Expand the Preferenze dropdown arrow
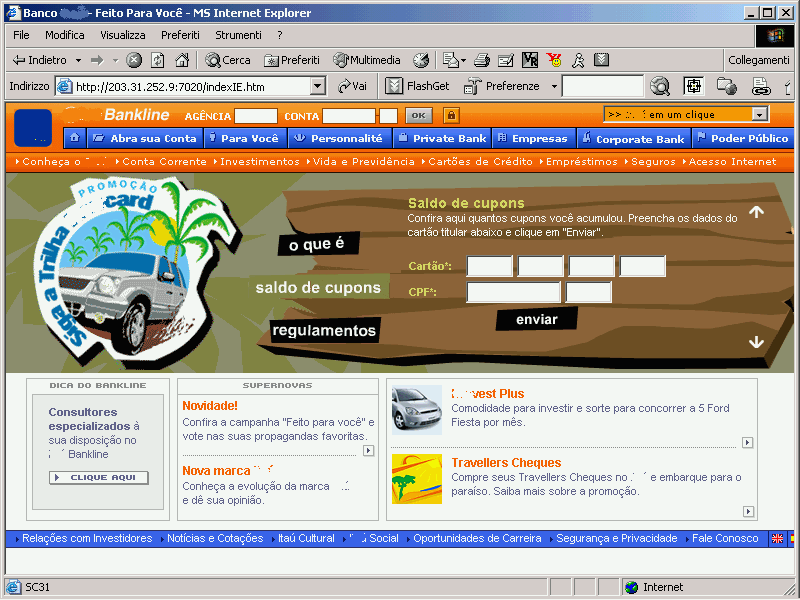 click(x=554, y=86)
